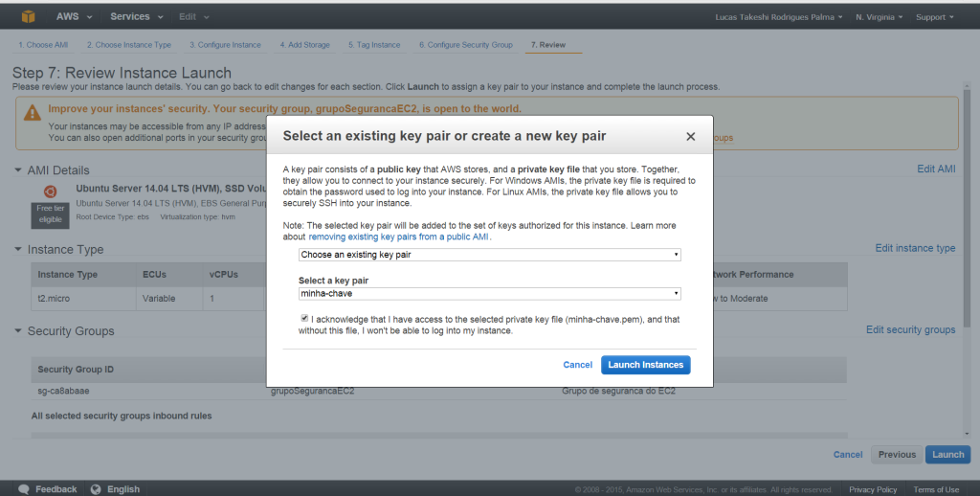Click 'All selected security groups inbound rules' text

(122, 416)
